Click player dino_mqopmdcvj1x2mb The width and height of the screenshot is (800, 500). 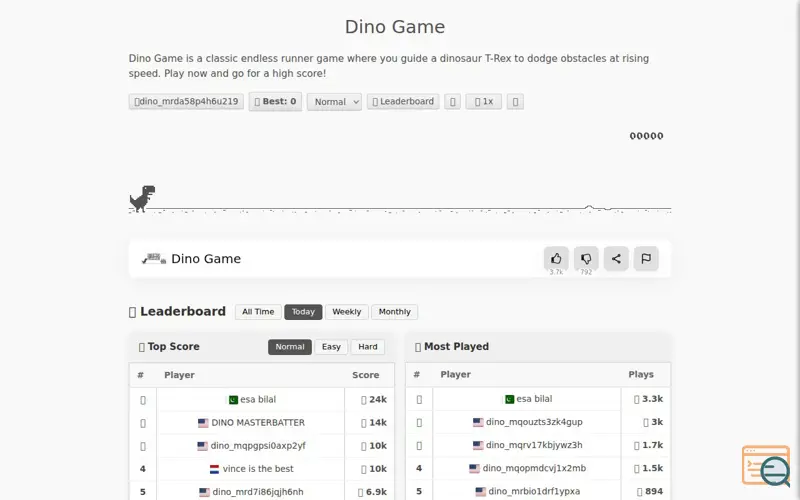pos(534,468)
